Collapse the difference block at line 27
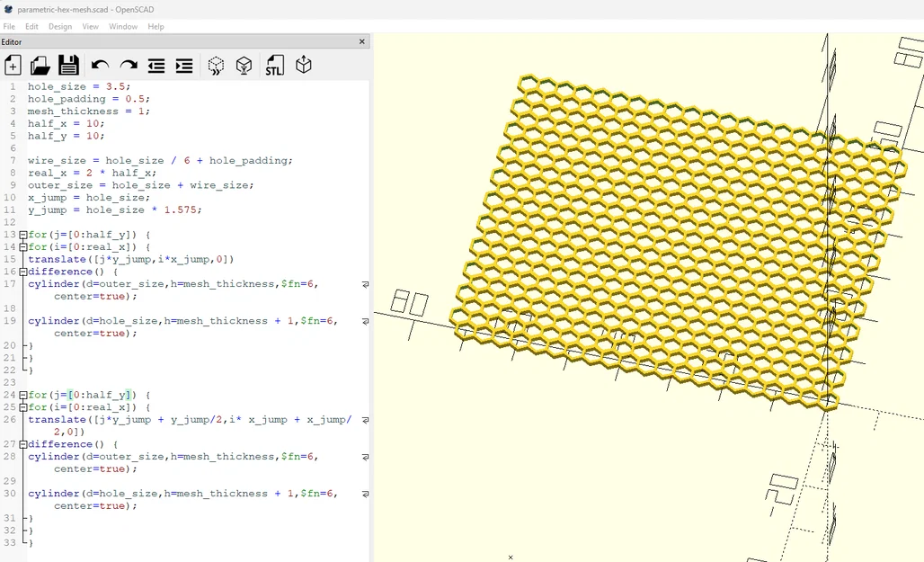Image resolution: width=924 pixels, height=562 pixels. coord(23,444)
